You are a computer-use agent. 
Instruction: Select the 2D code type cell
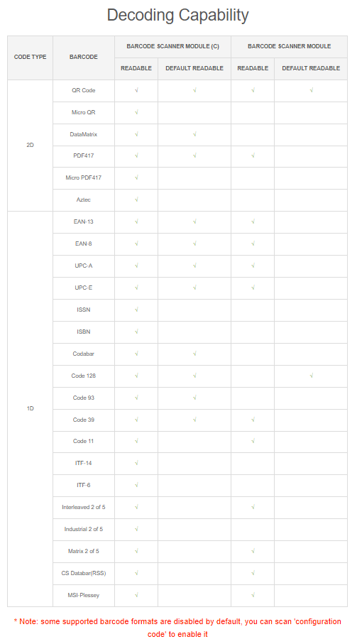click(x=30, y=146)
